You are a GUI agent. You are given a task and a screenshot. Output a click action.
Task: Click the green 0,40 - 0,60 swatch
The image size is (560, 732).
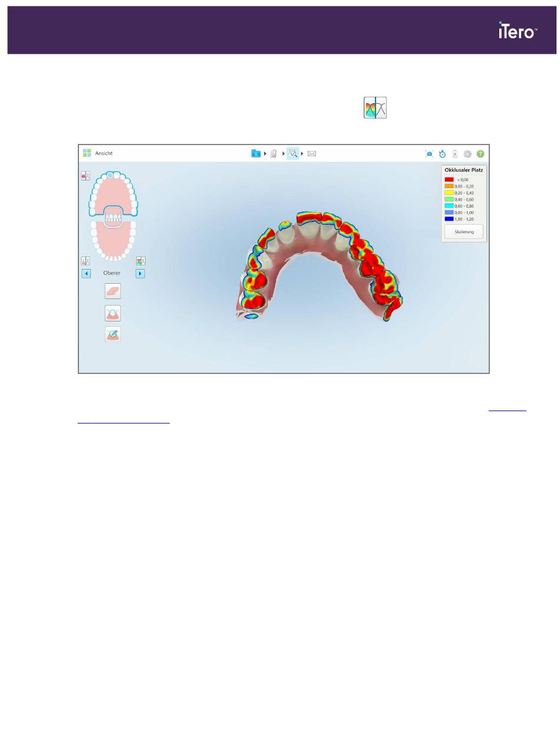tap(449, 199)
